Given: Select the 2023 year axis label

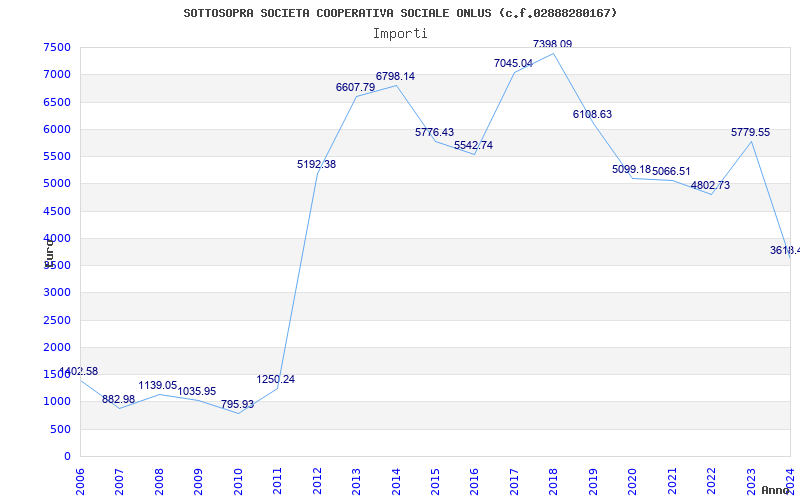Looking at the screenshot, I should coord(751,483).
